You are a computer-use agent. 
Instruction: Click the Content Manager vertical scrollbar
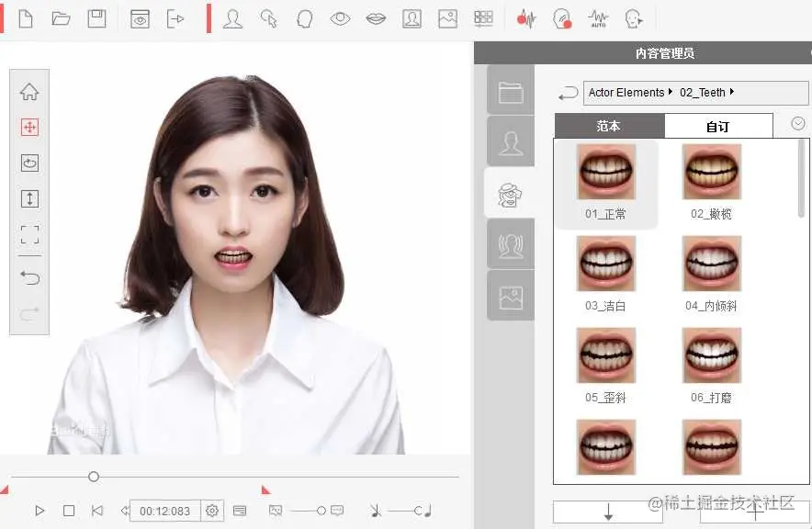802,178
